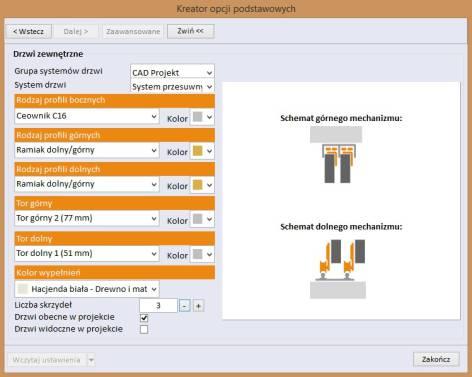Click the gray Tor górny color swatch
This screenshot has height=377, width=472.
click(202, 219)
